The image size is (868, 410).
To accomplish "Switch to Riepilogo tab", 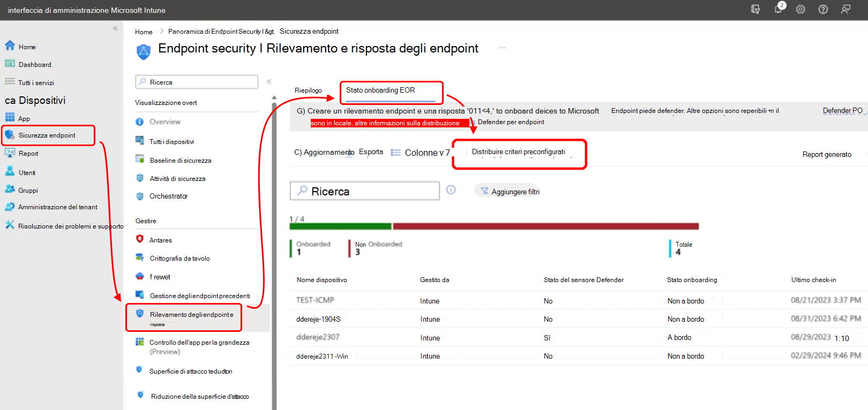I will coord(308,90).
